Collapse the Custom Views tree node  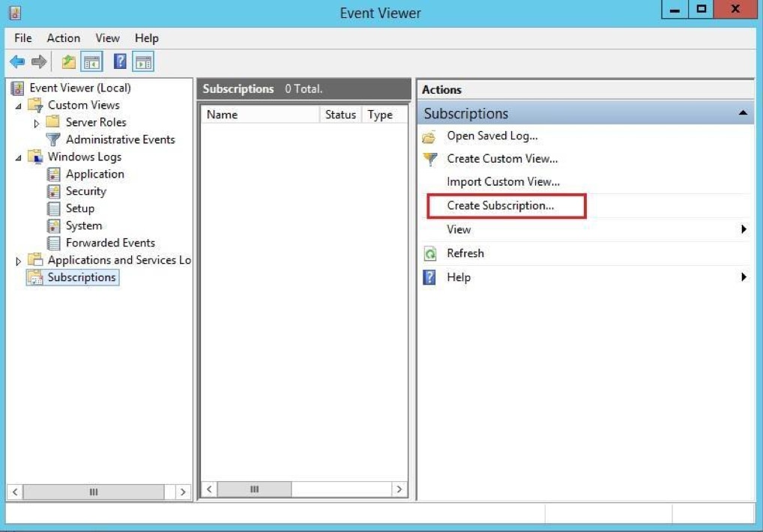(19, 106)
